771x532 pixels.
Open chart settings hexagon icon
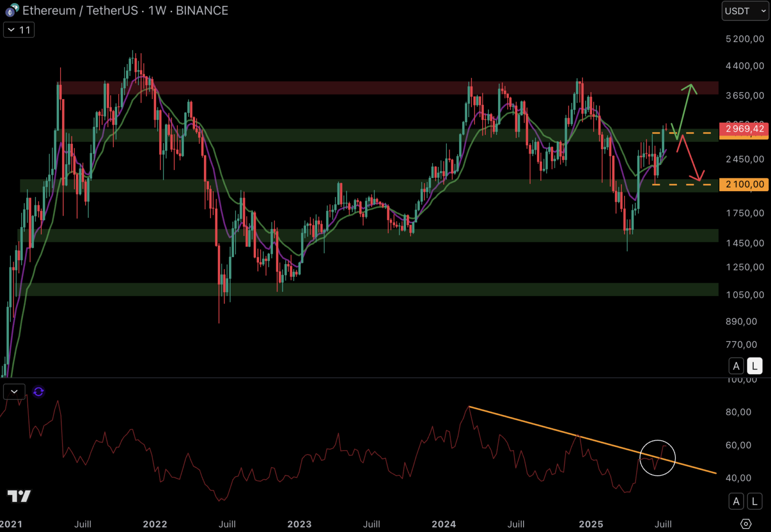(746, 524)
